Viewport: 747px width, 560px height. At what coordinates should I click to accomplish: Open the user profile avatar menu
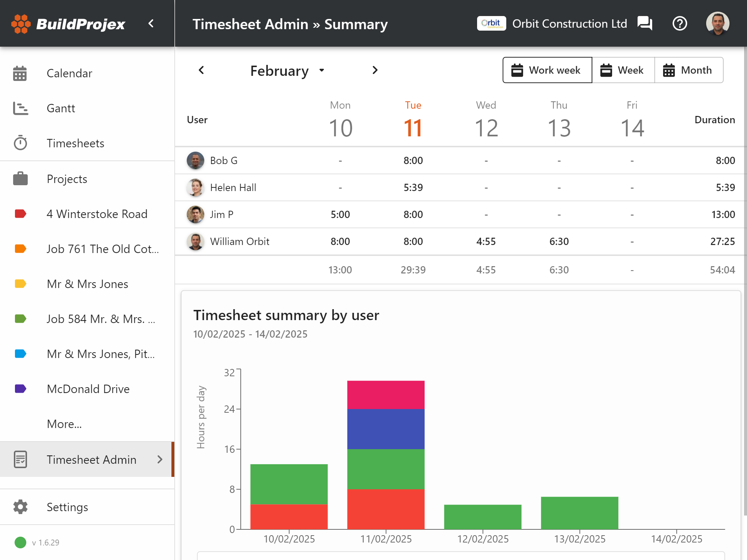coord(717,24)
